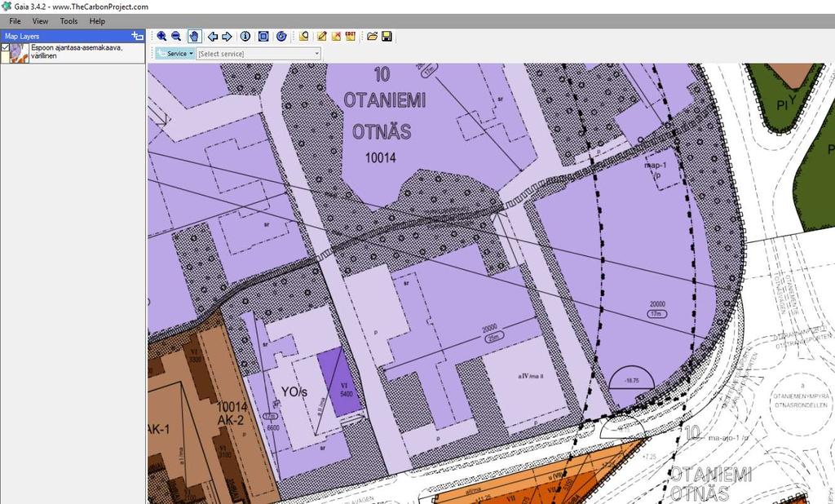The width and height of the screenshot is (835, 504).
Task: Click the EDIT labeled note icon
Action: point(351,36)
